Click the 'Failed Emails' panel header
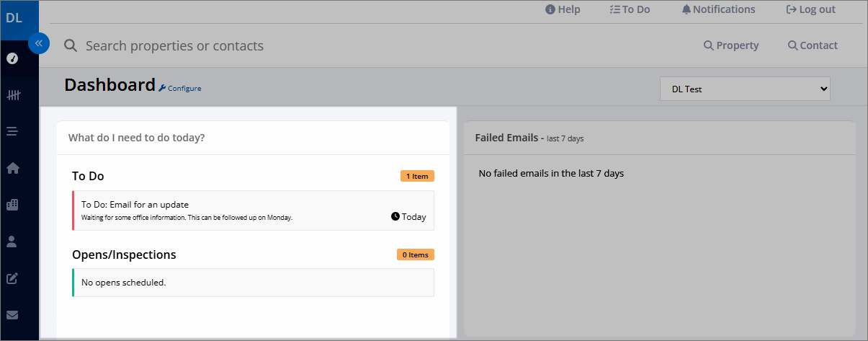This screenshot has width=868, height=341. (x=529, y=138)
